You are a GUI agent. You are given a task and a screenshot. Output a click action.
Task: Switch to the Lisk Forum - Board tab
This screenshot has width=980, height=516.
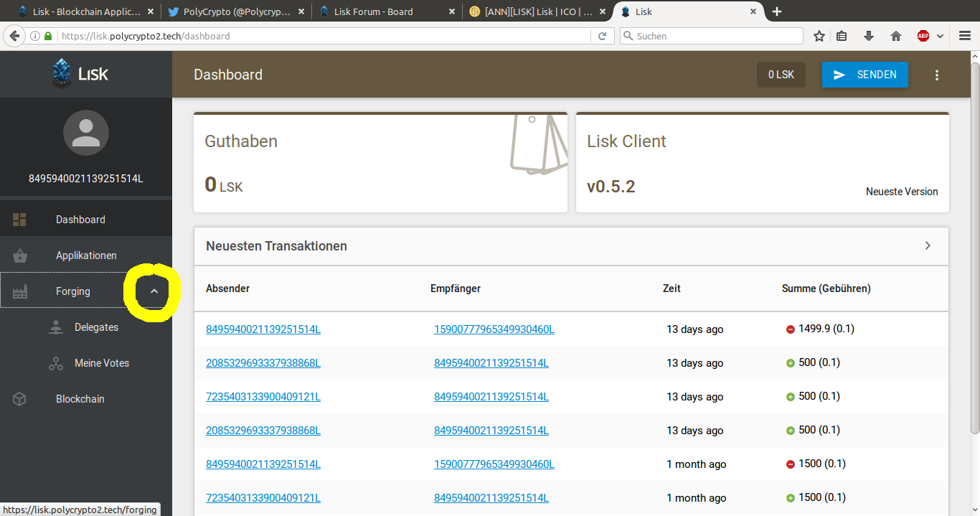(387, 11)
